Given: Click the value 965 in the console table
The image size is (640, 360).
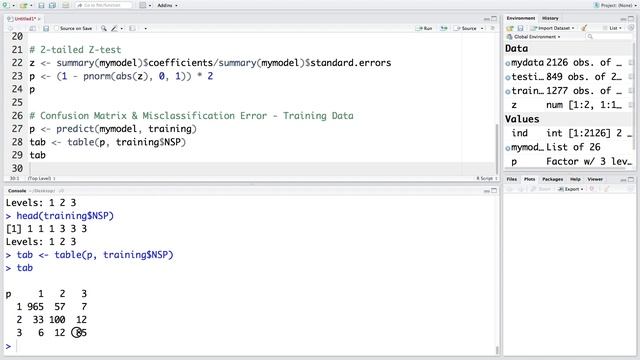Looking at the screenshot, I should [35, 307].
